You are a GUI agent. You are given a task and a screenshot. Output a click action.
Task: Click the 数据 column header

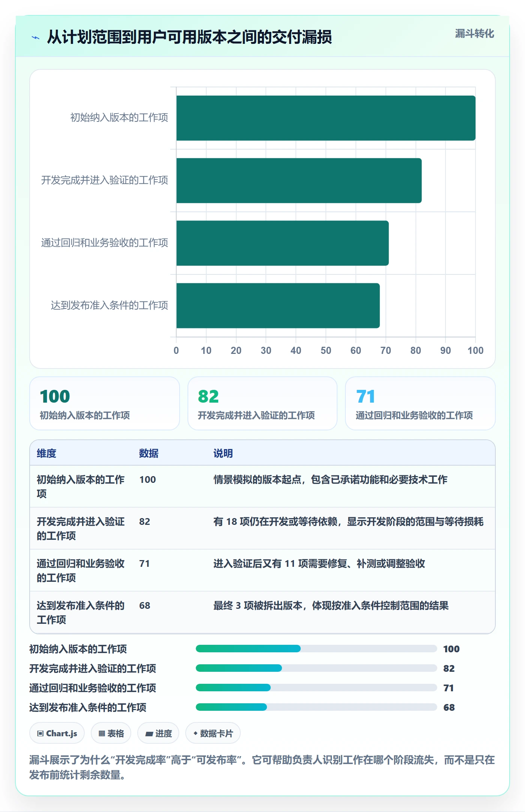149,453
